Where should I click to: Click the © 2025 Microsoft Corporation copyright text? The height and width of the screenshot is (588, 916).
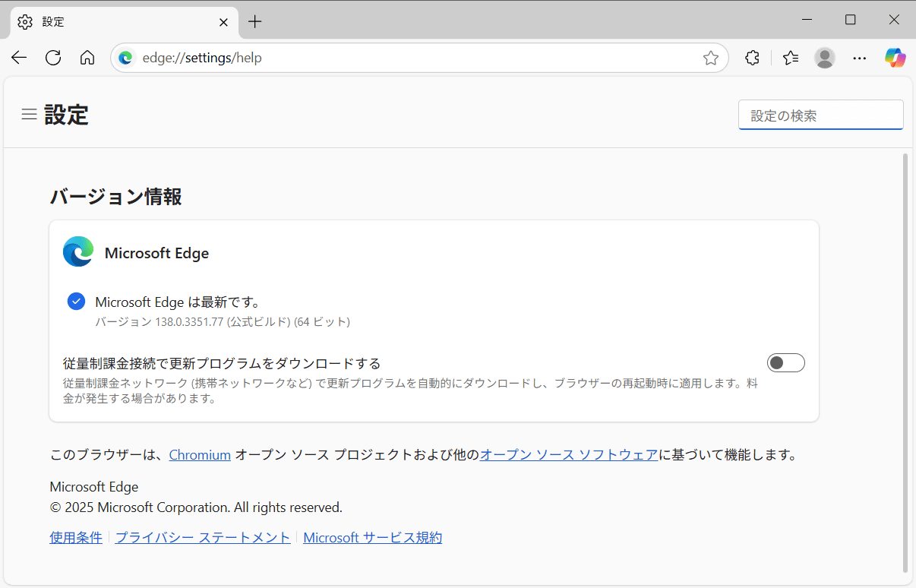point(196,507)
